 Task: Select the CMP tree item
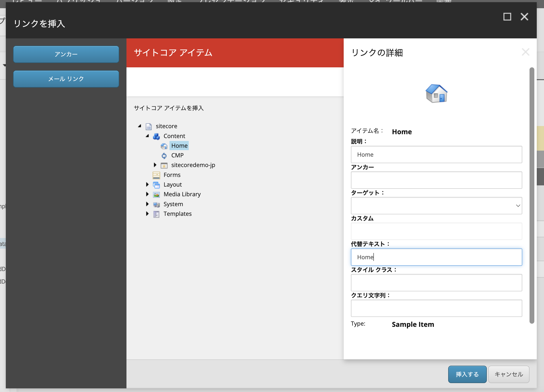point(177,155)
